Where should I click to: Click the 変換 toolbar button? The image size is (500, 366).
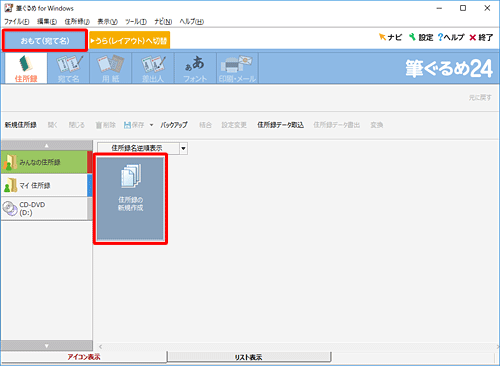[x=377, y=125]
